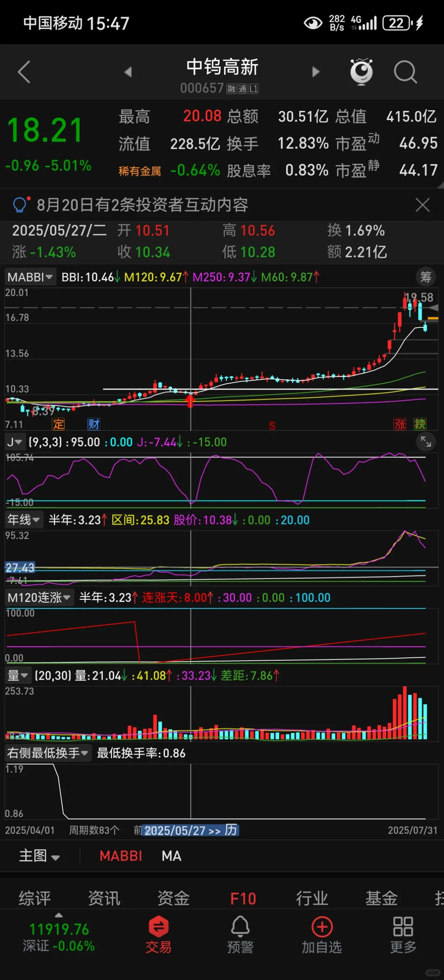Tap the 稀有金属 sector link
The image size is (444, 980).
140,171
